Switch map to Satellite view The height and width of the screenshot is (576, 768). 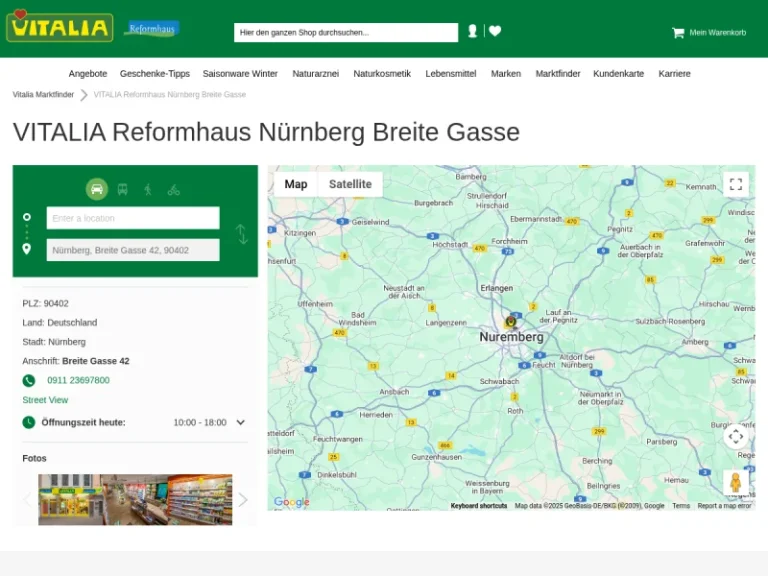click(x=350, y=184)
